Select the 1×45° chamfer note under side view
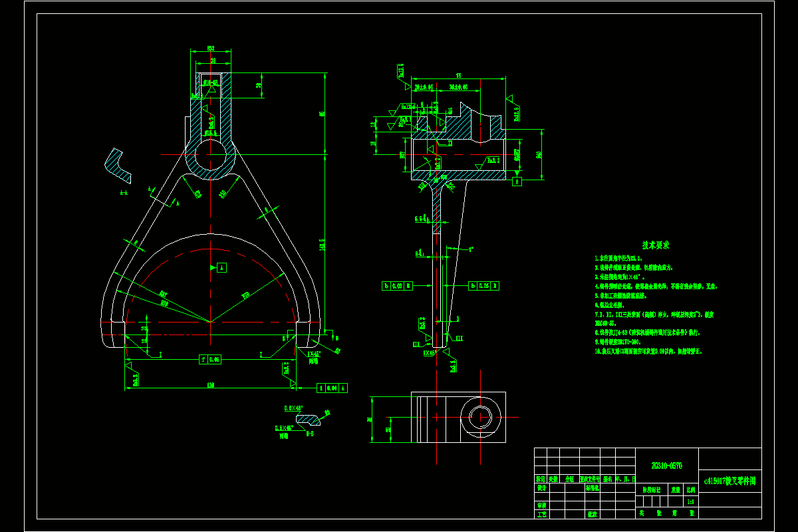Image resolution: width=798 pixels, height=532 pixels. click(430, 352)
